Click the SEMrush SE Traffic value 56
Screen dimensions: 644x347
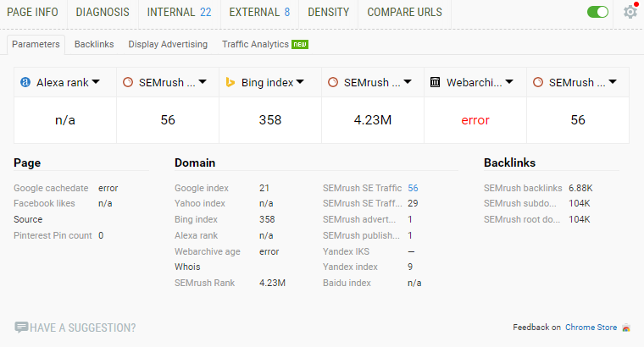click(x=413, y=188)
